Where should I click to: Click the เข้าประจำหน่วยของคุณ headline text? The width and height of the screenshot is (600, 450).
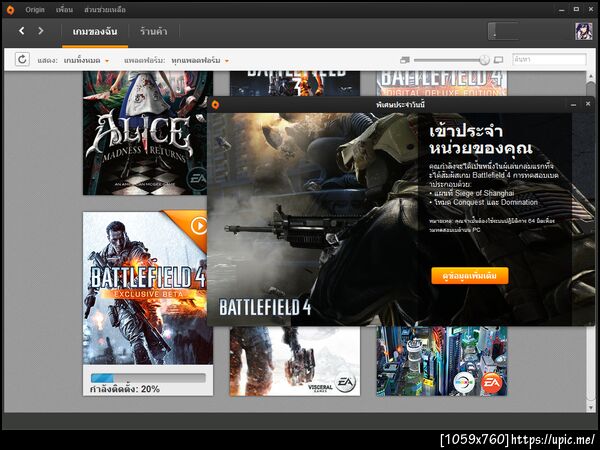[x=480, y=140]
